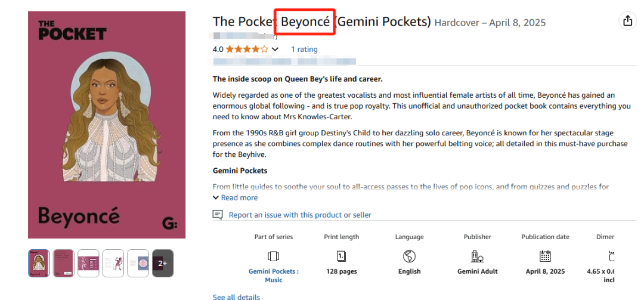Click the See all details link
Screen dimensions: 644x300
pos(236,296)
